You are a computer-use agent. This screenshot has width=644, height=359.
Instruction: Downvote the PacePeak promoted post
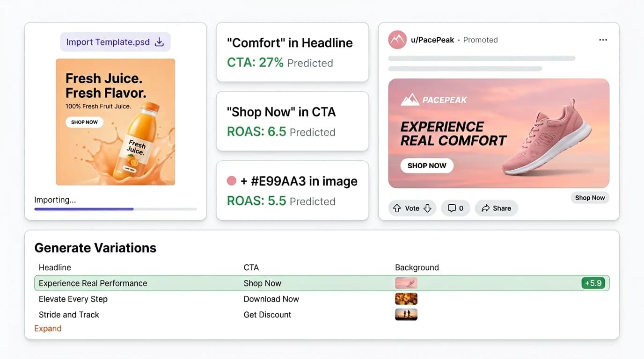click(x=427, y=208)
